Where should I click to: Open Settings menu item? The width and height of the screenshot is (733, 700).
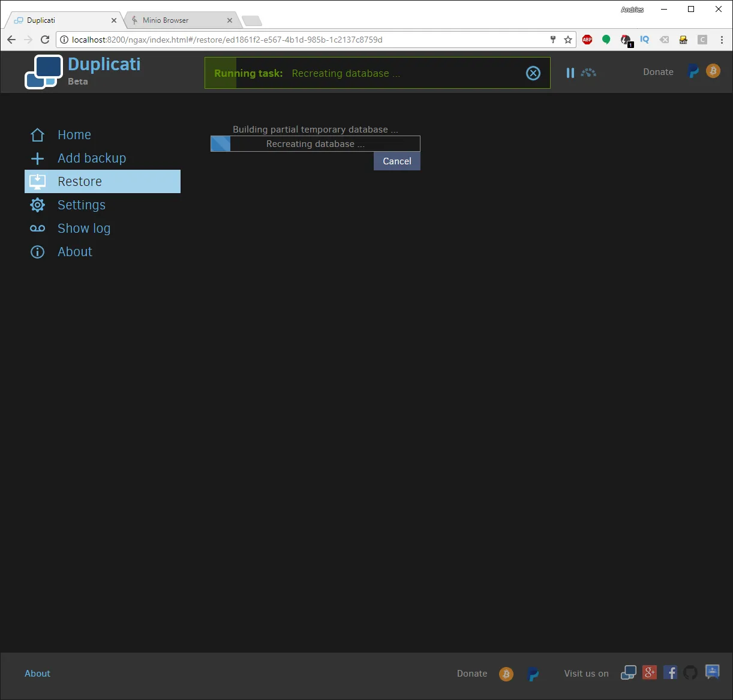click(x=103, y=205)
